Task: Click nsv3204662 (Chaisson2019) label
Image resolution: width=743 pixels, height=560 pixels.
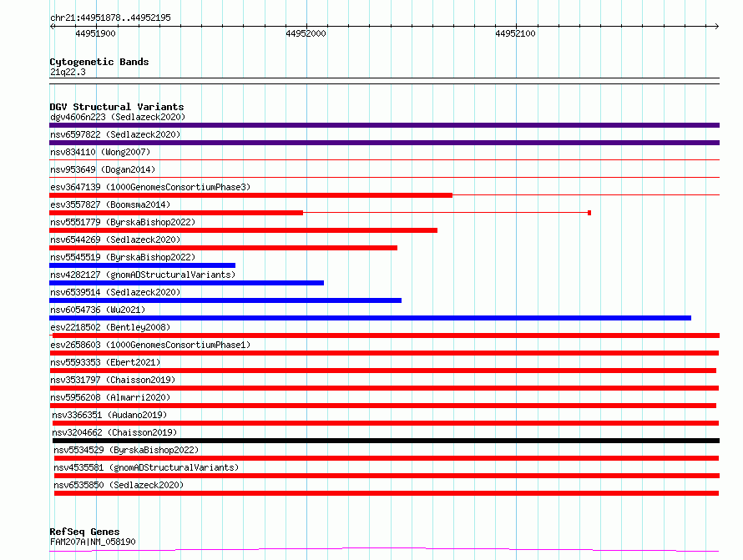Action: tap(114, 432)
